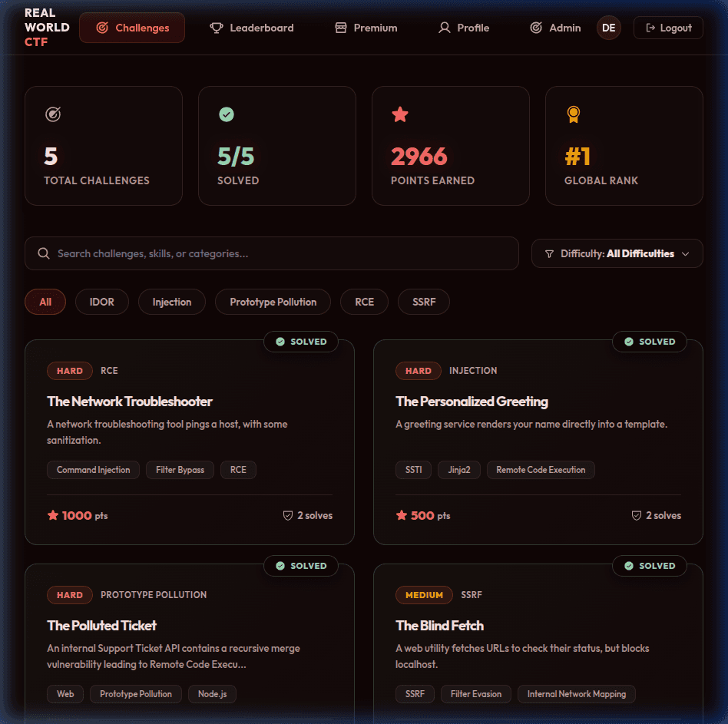The width and height of the screenshot is (728, 724).
Task: Click the 5/5 solved value
Action: tap(236, 157)
